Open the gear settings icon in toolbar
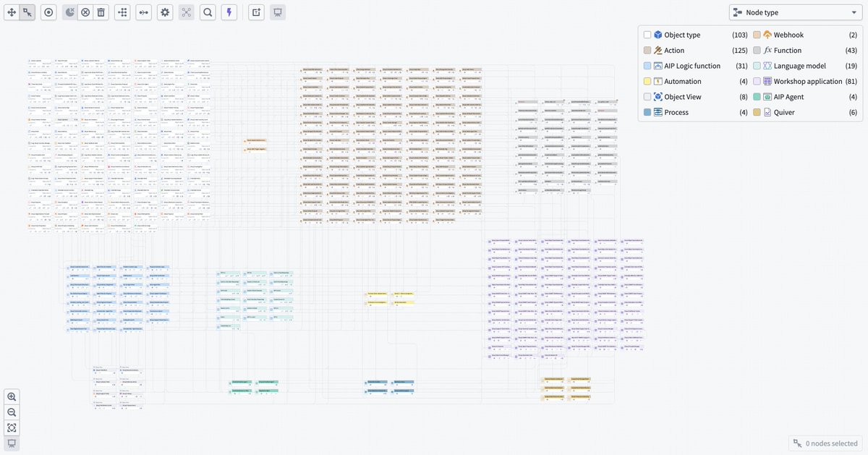Viewport: 868px width, 455px height. click(x=165, y=12)
